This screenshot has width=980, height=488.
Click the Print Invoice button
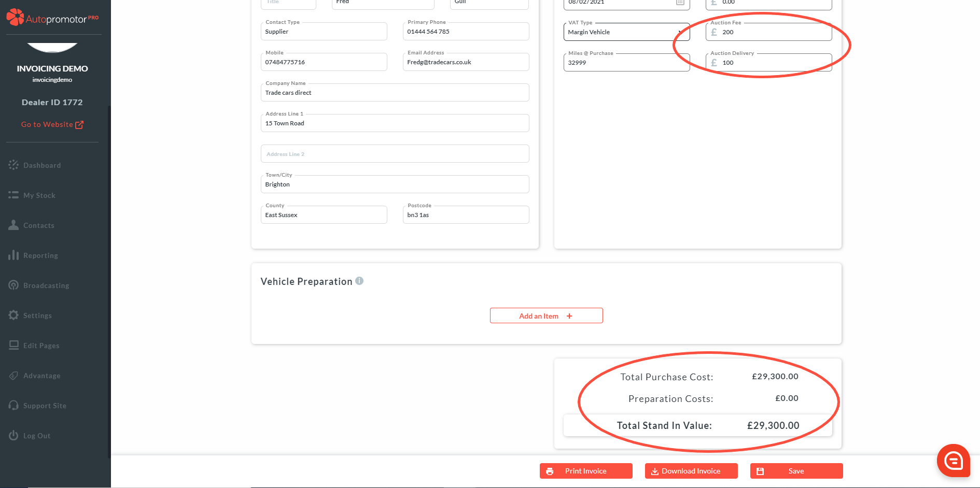click(586, 471)
